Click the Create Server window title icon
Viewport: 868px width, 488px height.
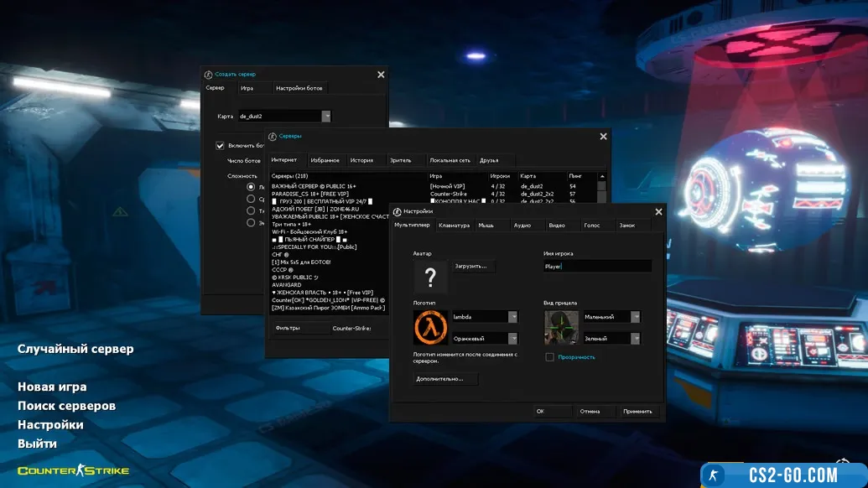pos(209,75)
